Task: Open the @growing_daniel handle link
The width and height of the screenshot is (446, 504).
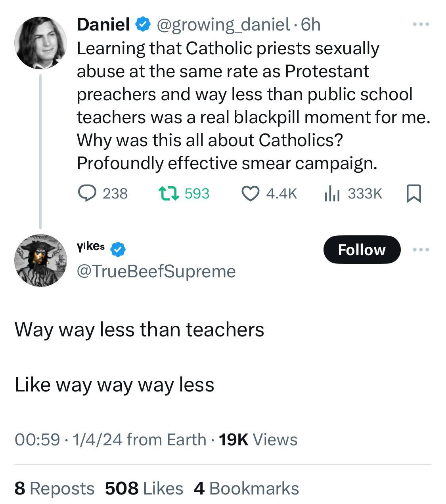Action: (x=223, y=25)
